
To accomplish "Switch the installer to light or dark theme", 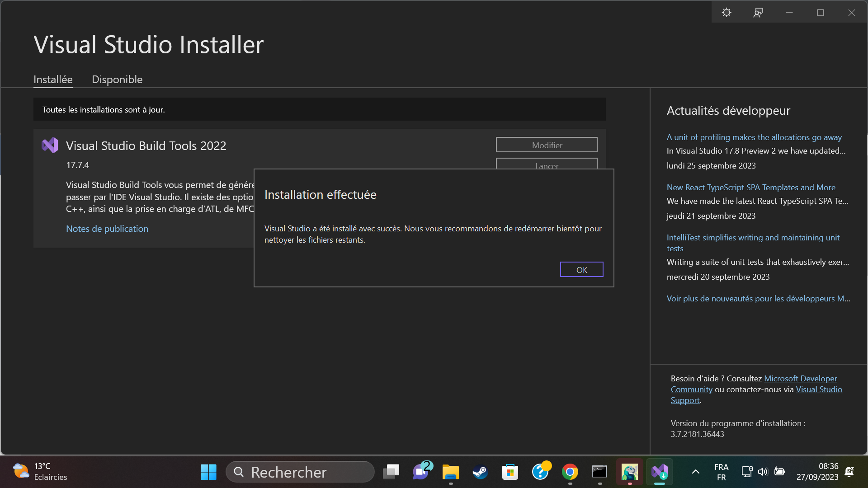I will click(726, 13).
